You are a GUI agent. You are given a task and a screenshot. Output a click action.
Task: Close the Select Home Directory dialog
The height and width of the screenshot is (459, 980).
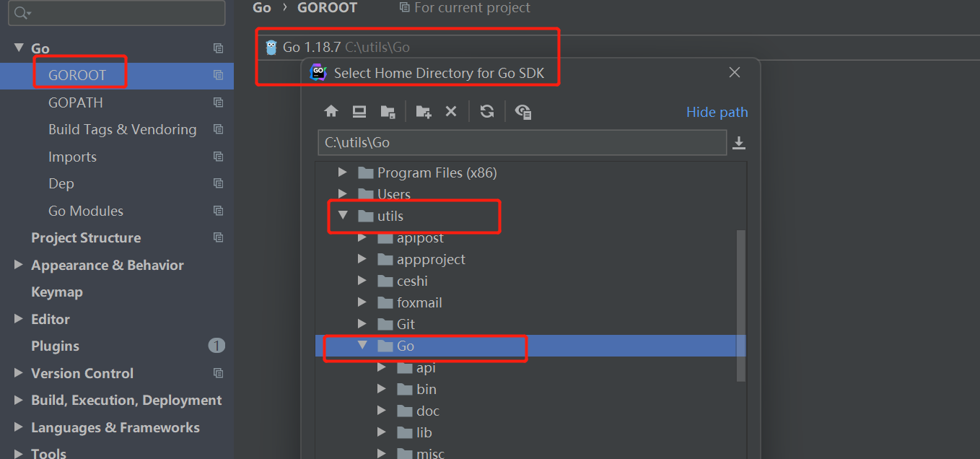pos(735,72)
